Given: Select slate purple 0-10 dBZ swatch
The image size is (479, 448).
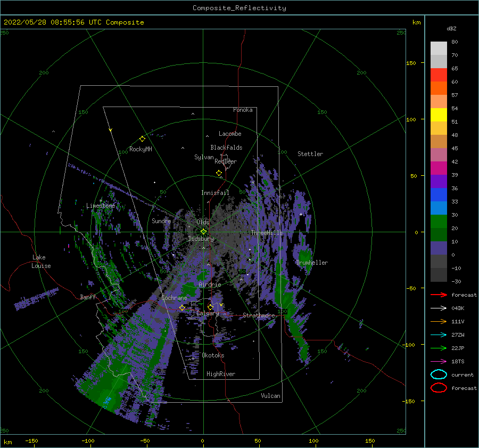Looking at the screenshot, I should point(439,248).
